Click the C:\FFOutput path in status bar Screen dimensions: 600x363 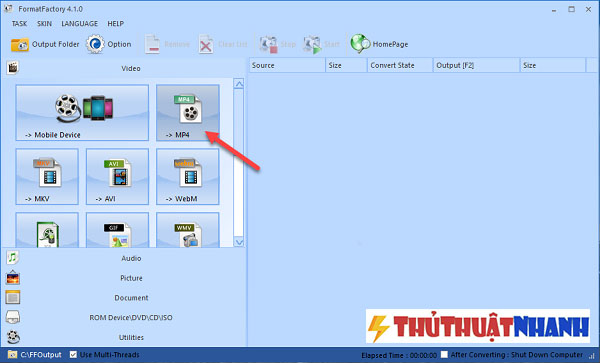coord(41,355)
